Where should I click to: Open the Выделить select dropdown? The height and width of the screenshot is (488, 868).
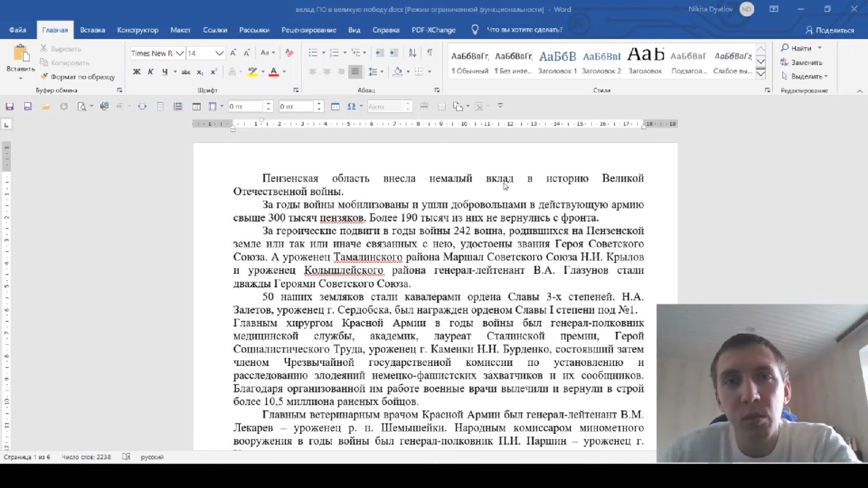coord(805,76)
